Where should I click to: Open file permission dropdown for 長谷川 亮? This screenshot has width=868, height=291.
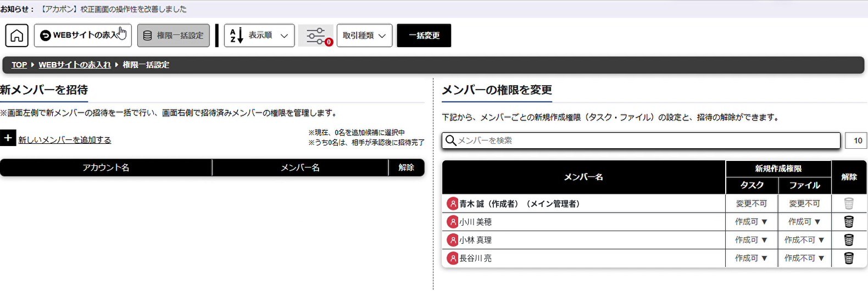coord(805,258)
